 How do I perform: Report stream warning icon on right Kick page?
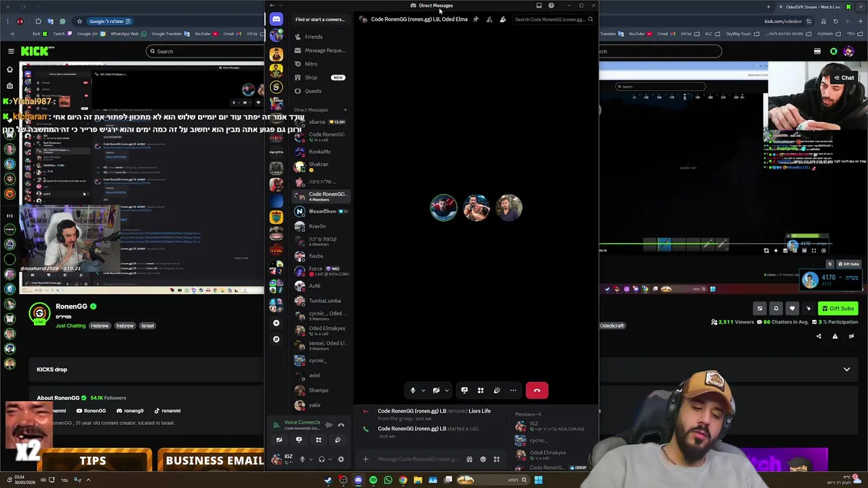[x=835, y=337]
